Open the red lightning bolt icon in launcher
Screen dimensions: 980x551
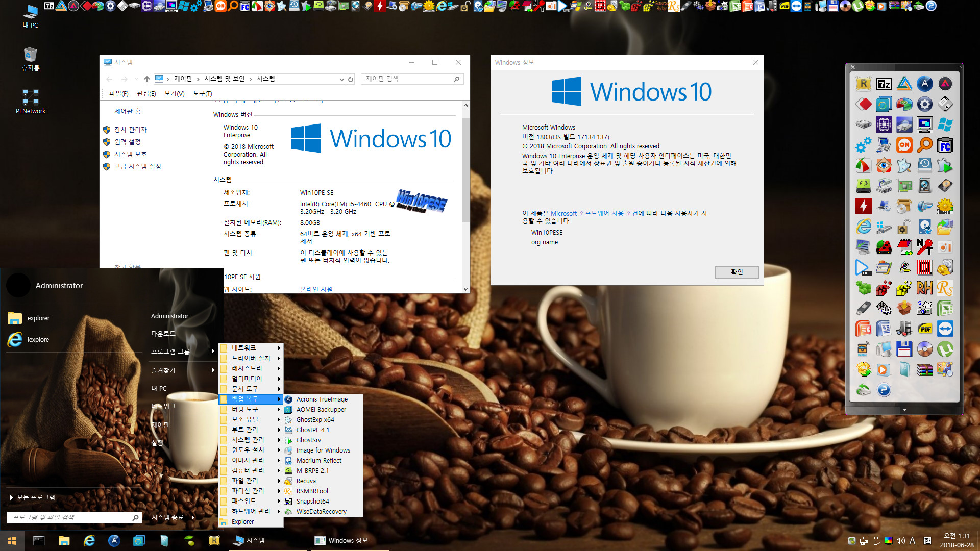[x=863, y=206]
